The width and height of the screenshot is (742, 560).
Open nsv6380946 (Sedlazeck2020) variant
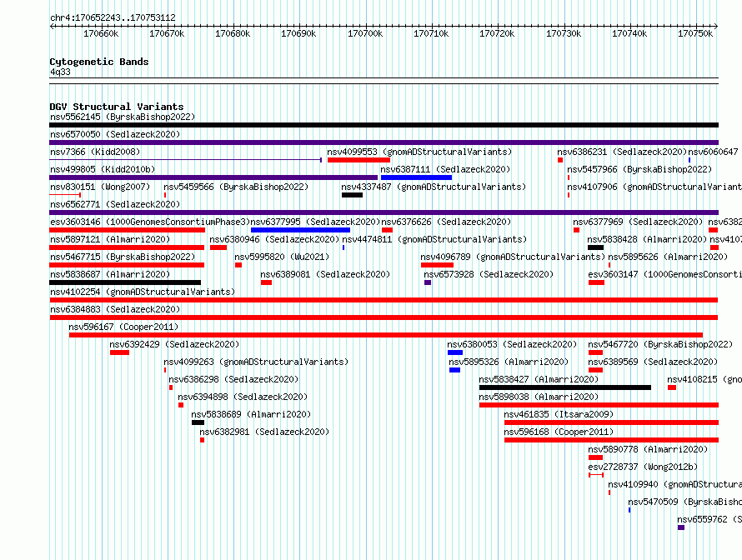pyautogui.click(x=274, y=239)
